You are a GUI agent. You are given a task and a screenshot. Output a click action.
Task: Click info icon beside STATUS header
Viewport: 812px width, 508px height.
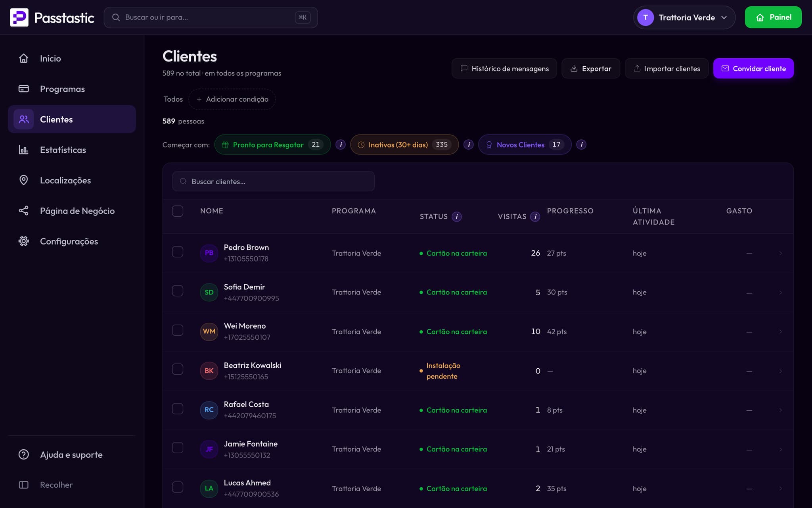(457, 217)
